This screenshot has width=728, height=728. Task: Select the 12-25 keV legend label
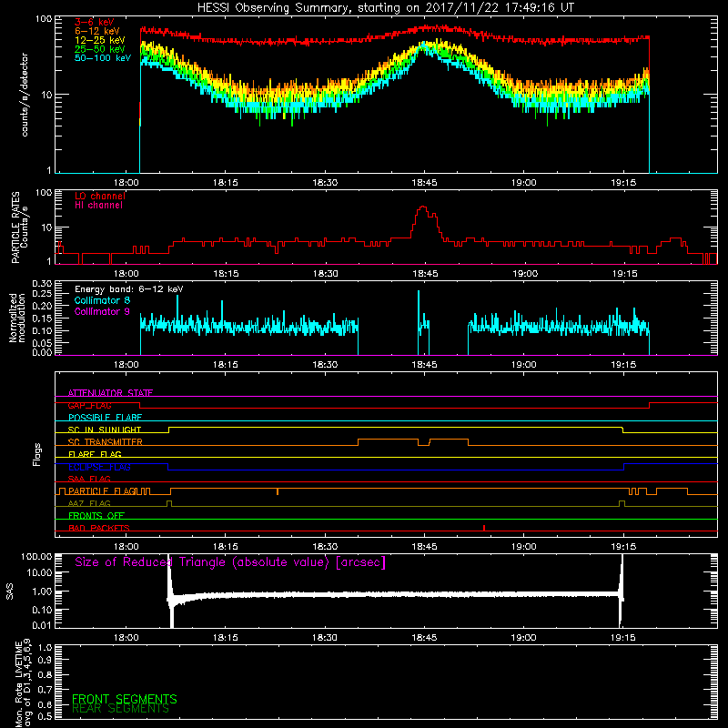100,40
